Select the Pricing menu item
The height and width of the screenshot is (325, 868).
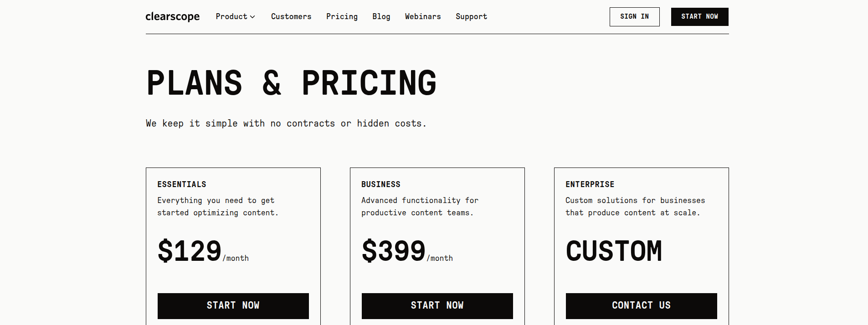point(342,16)
